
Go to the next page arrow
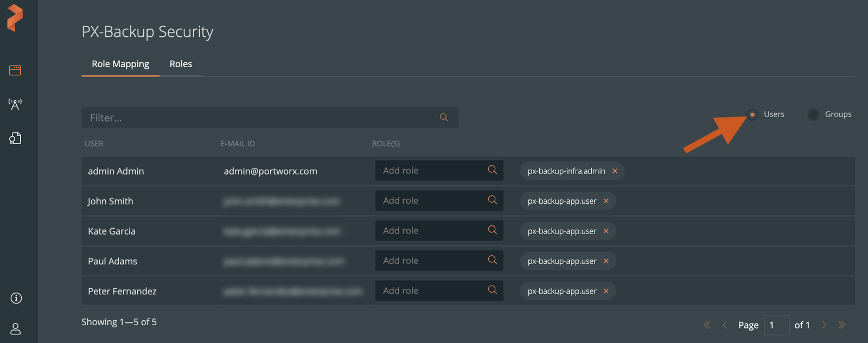[x=824, y=325]
